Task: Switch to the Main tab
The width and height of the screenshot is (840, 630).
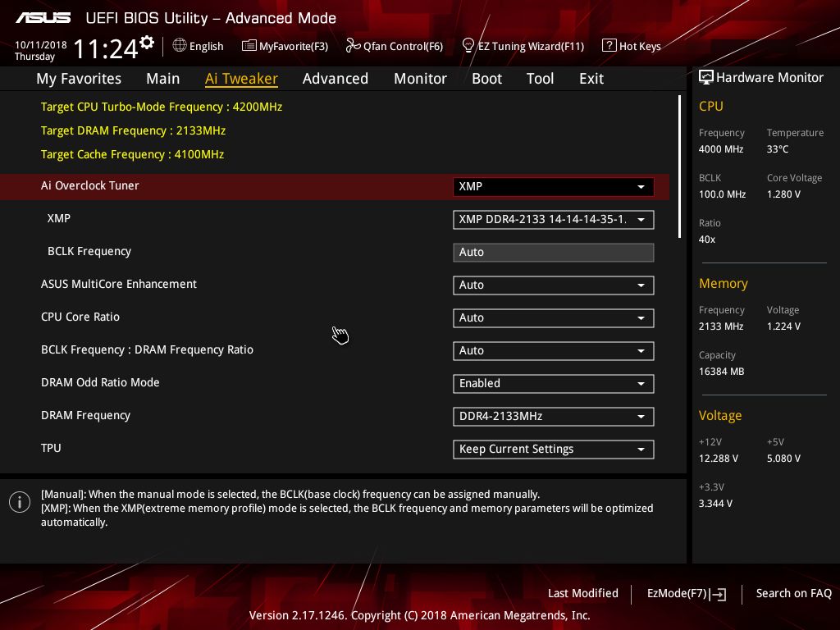Action: [163, 79]
